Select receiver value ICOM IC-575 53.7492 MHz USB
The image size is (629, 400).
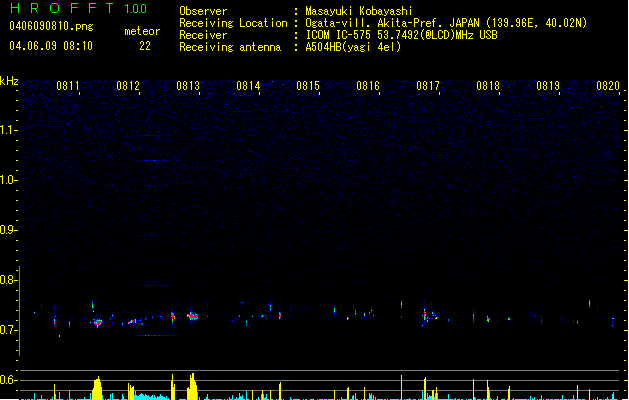pyautogui.click(x=401, y=35)
